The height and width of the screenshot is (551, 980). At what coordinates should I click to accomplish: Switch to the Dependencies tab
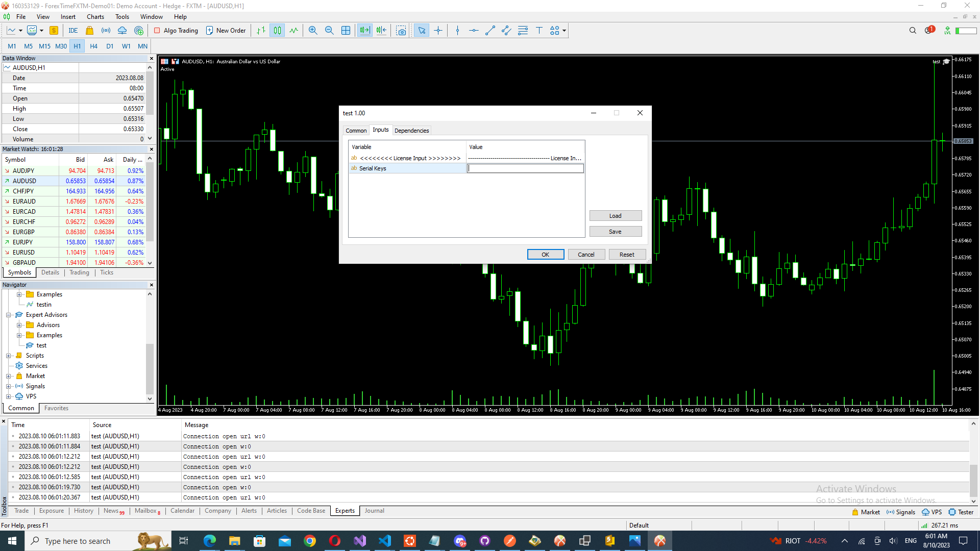pos(411,131)
